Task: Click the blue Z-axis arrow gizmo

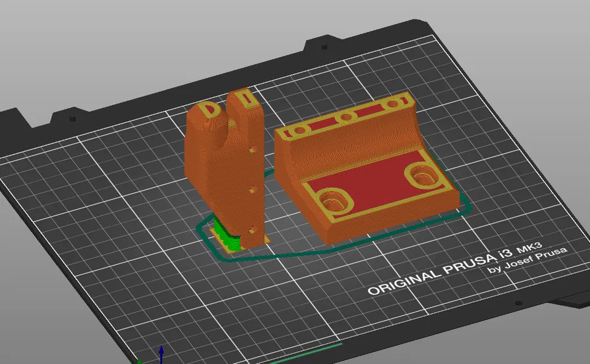Action: pos(161,354)
